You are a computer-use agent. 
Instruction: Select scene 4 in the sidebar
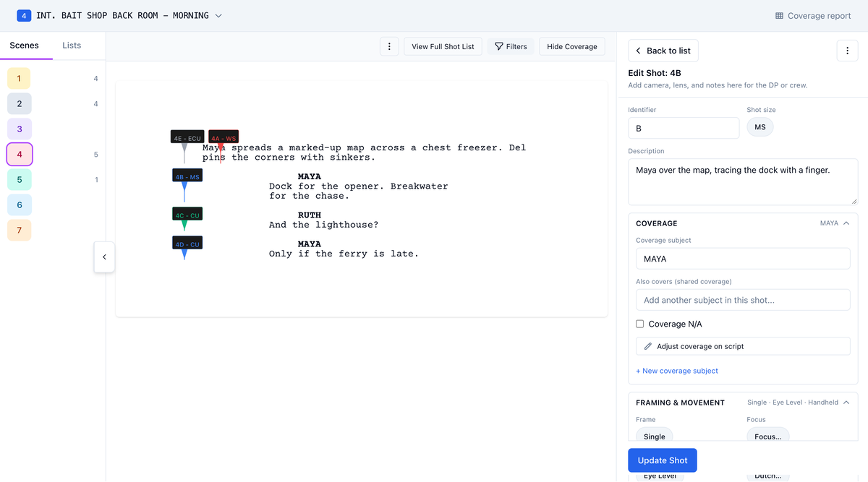point(19,154)
